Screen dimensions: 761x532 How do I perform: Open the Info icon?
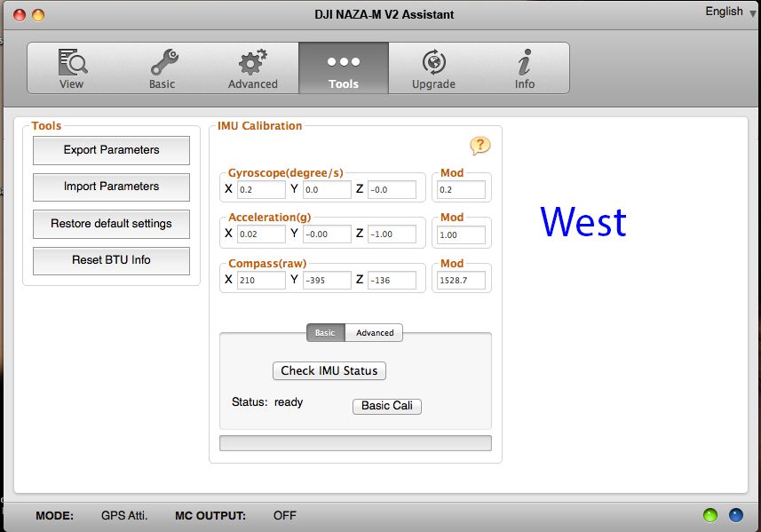(x=525, y=61)
